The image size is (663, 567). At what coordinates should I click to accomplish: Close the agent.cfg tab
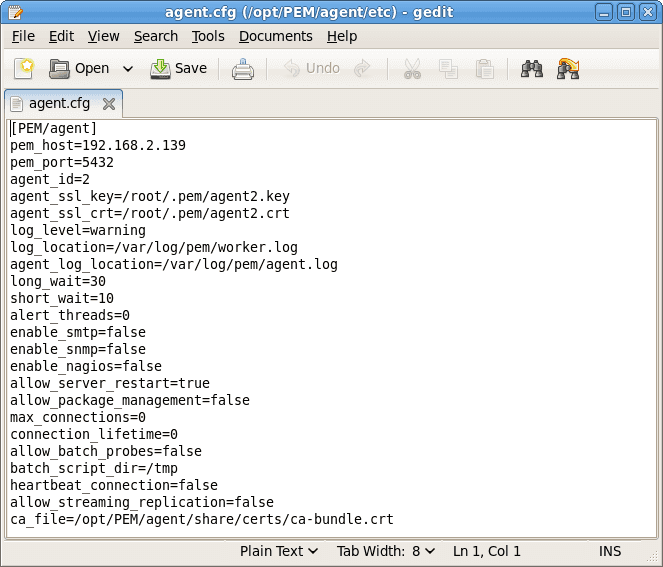109,103
